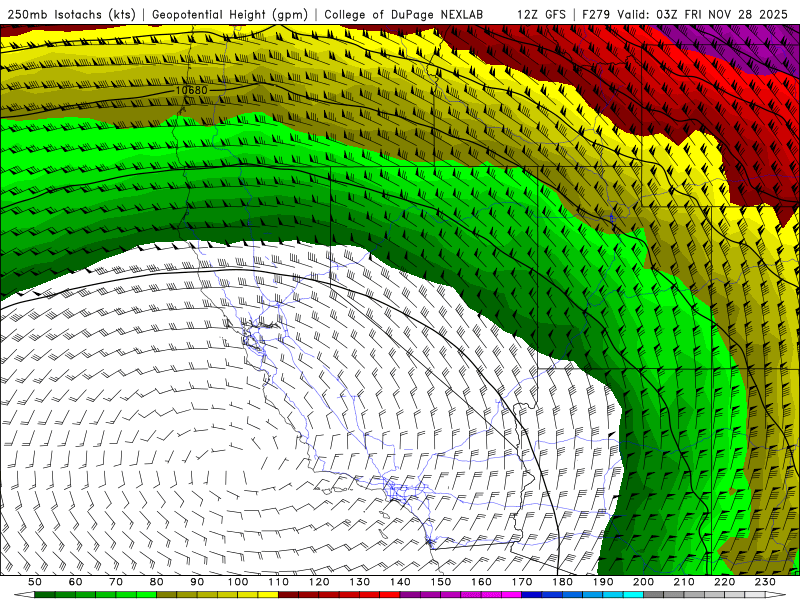
Task: Click the 90 label on the speed scale
Action: [197, 582]
